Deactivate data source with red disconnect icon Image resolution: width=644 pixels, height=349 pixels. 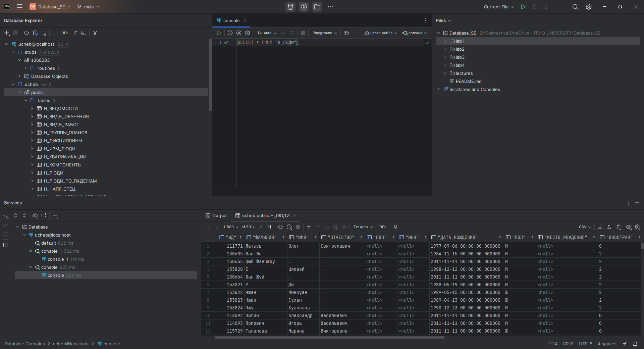[44, 33]
